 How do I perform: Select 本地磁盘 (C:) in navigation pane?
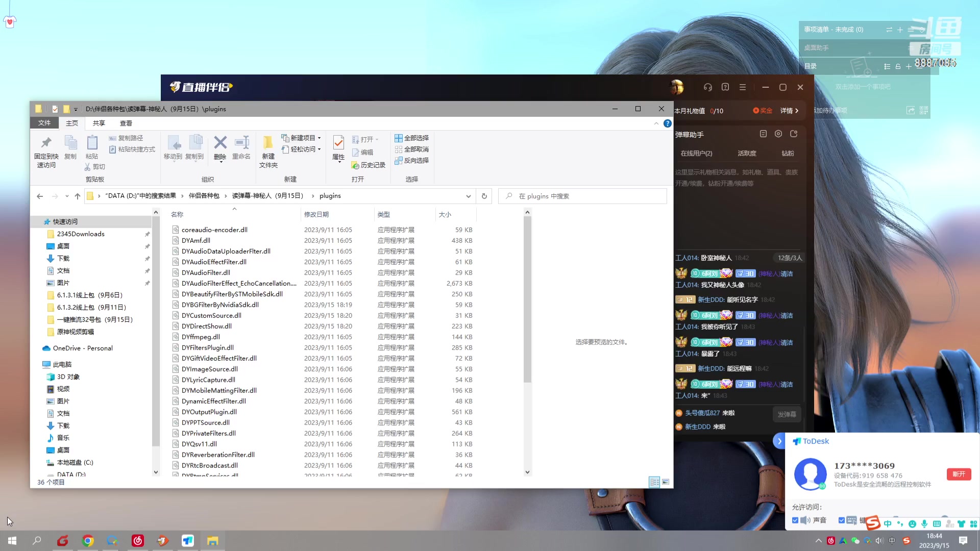(75, 463)
